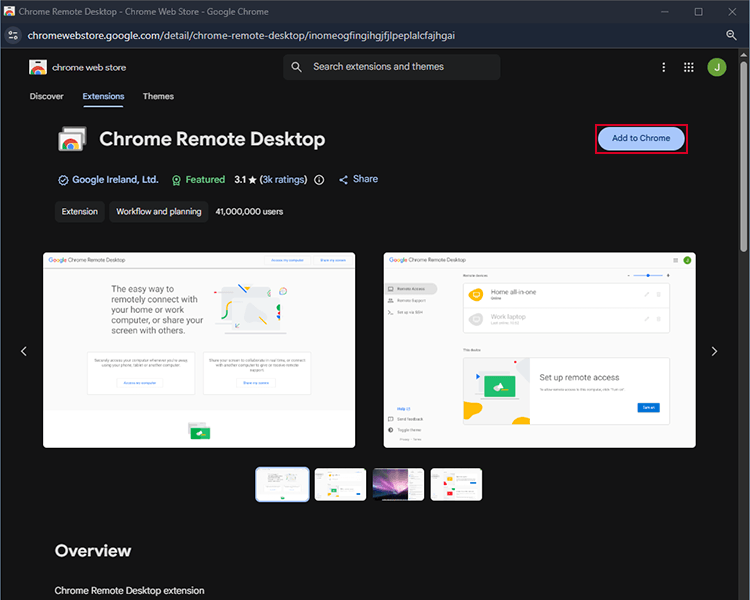This screenshot has height=600, width=750.
Task: Click the Chrome Remote Desktop extension icon
Action: tap(72, 139)
